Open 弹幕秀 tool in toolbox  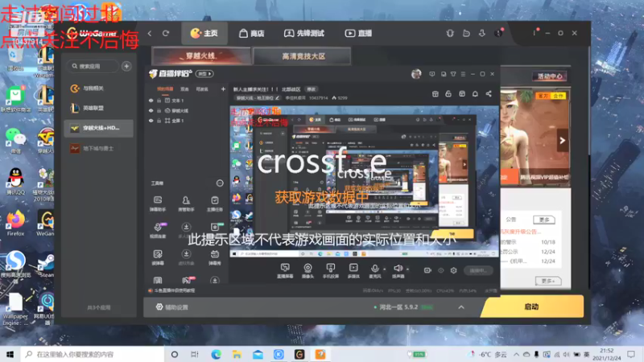tap(214, 257)
